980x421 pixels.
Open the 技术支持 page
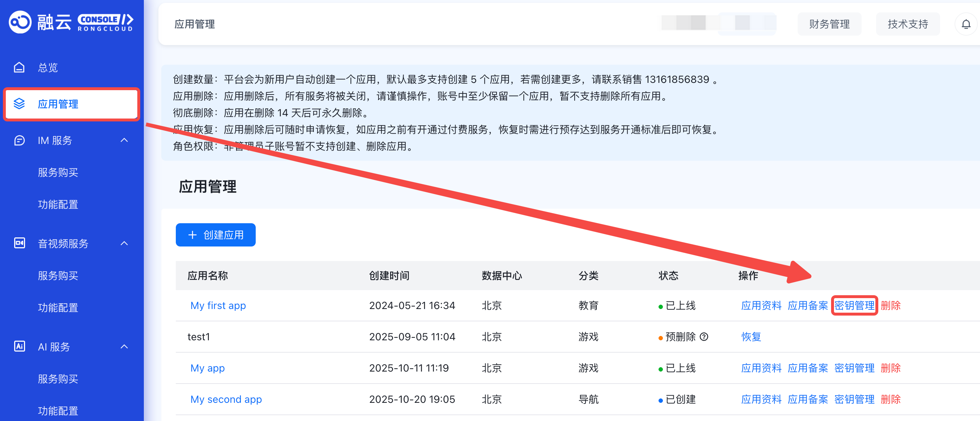pos(907,24)
